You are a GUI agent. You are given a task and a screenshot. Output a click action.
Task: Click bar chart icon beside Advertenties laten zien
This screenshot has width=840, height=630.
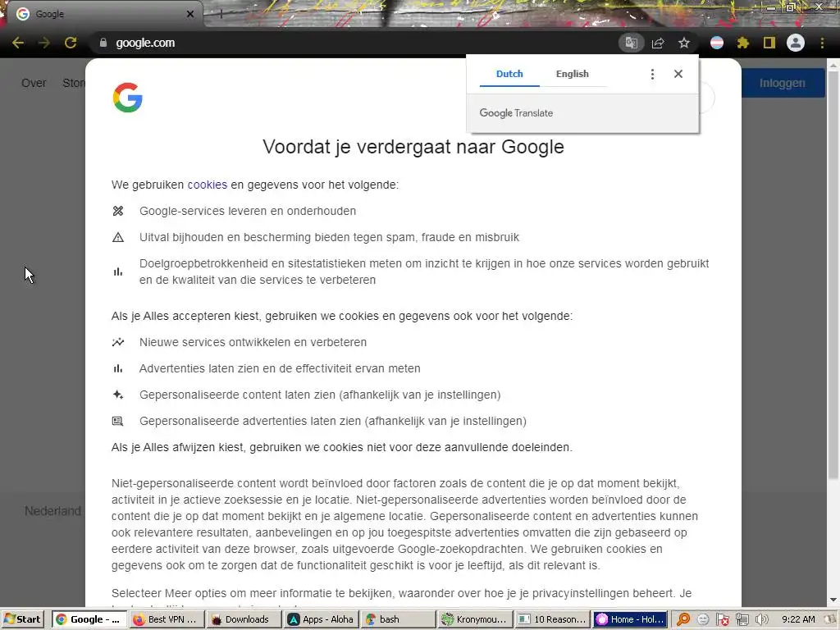point(118,368)
